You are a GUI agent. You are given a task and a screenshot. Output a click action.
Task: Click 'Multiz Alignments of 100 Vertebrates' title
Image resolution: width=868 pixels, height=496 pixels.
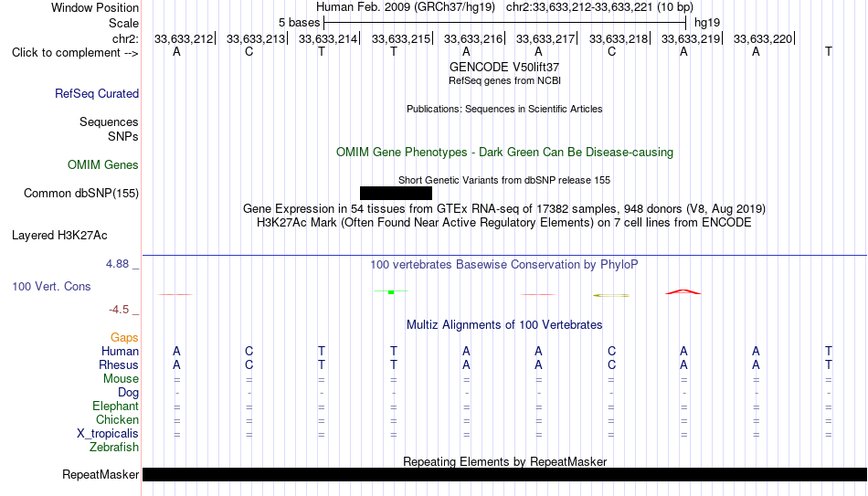(x=504, y=325)
